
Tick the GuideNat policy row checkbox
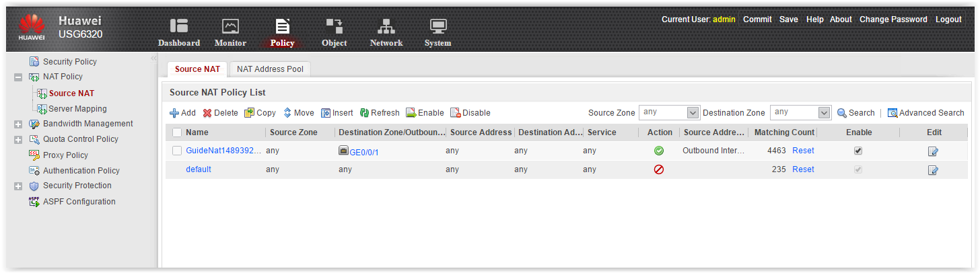(177, 151)
